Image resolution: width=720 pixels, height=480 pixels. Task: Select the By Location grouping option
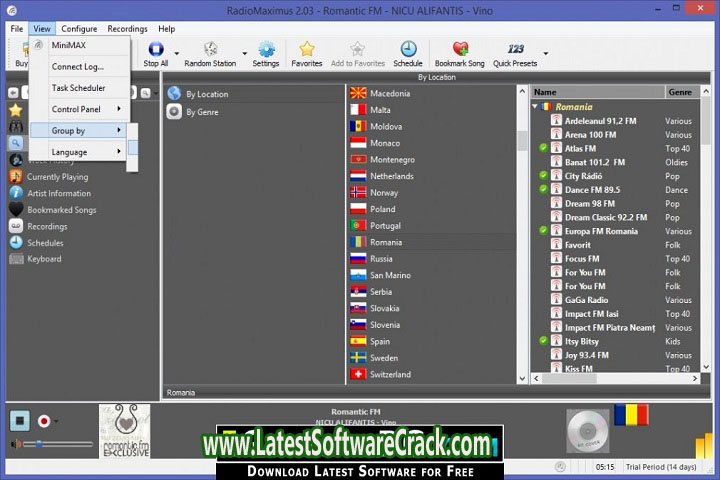[x=206, y=94]
